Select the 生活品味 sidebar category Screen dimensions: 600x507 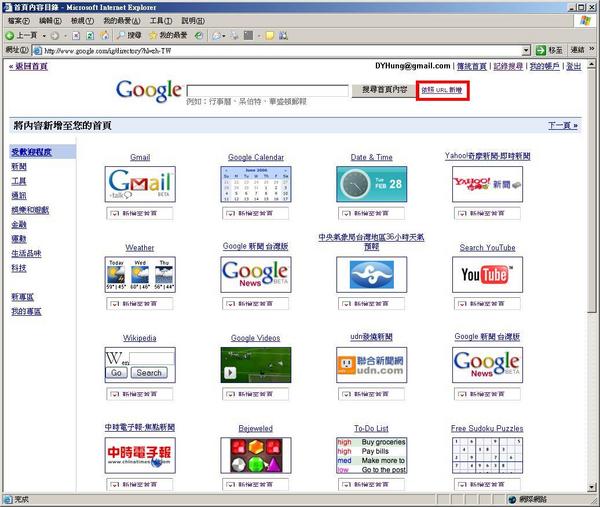(x=26, y=253)
